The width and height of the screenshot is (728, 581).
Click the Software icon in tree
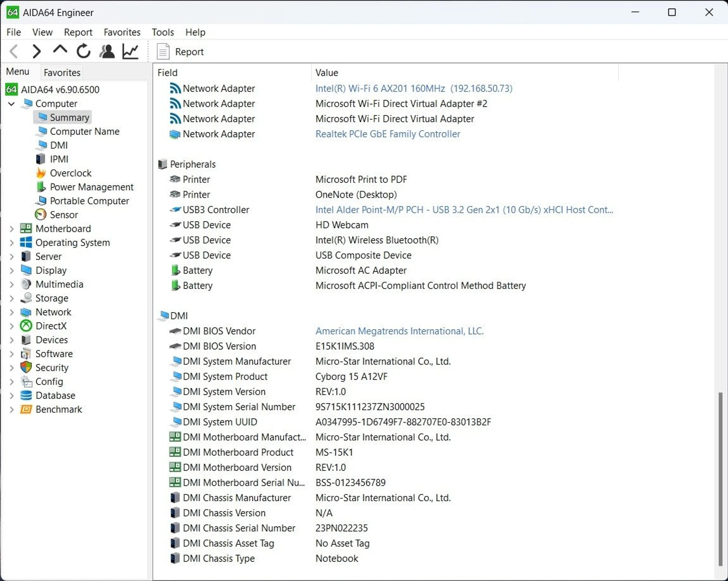pos(26,354)
